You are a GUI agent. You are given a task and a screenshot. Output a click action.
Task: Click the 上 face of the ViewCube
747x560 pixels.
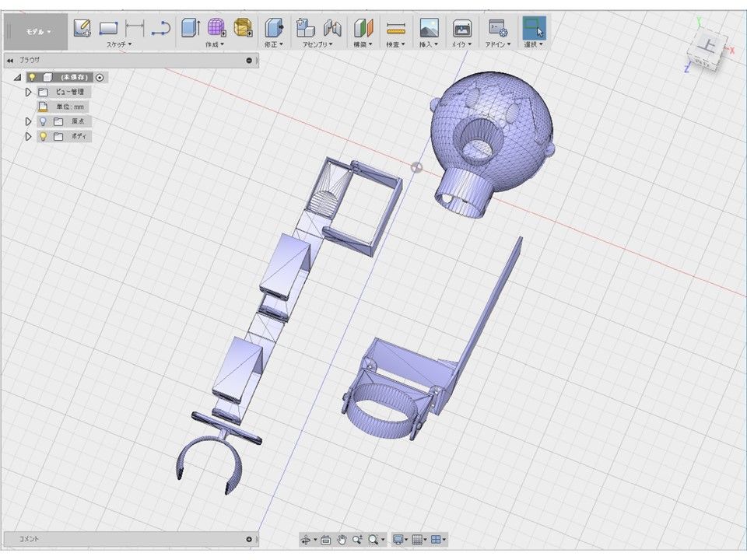coord(708,45)
